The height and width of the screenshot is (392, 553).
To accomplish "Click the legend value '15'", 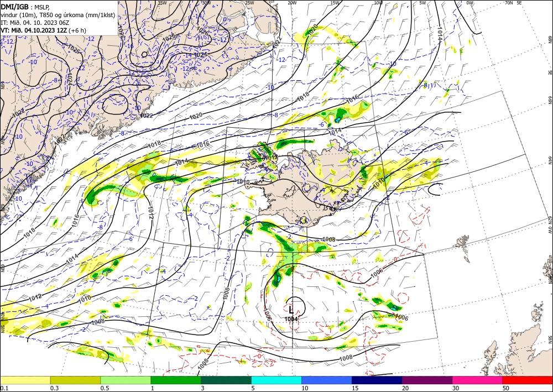I will pos(355,388).
